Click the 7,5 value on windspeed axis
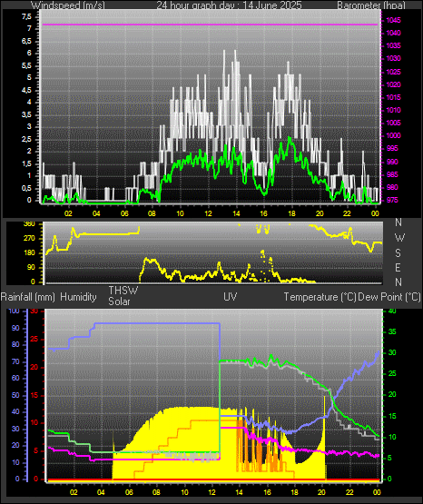Screen dimensions: 423x504 (x=26, y=16)
